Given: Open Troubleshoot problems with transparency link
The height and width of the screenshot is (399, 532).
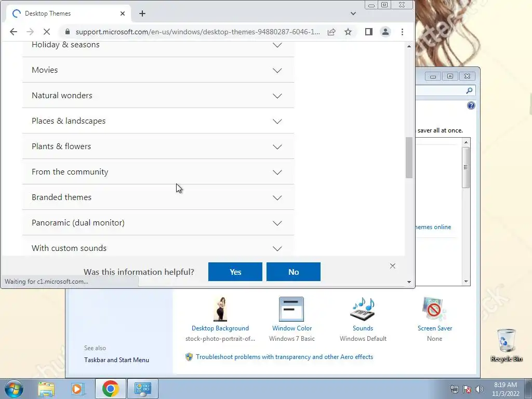Looking at the screenshot, I should coord(284,357).
